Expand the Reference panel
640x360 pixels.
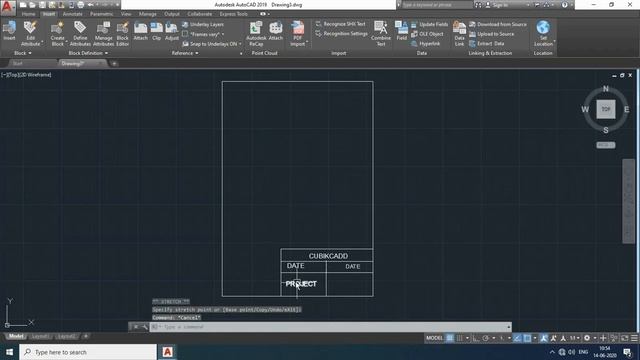tap(185, 53)
